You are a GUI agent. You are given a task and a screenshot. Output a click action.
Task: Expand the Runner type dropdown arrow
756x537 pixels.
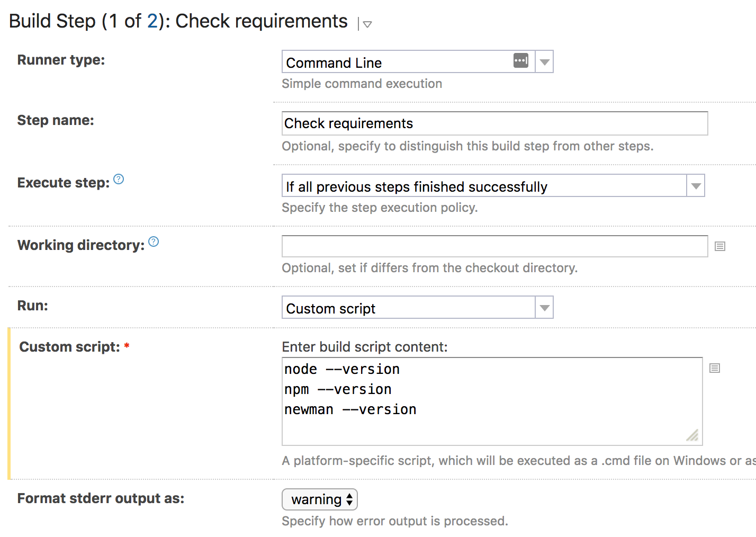coord(544,62)
